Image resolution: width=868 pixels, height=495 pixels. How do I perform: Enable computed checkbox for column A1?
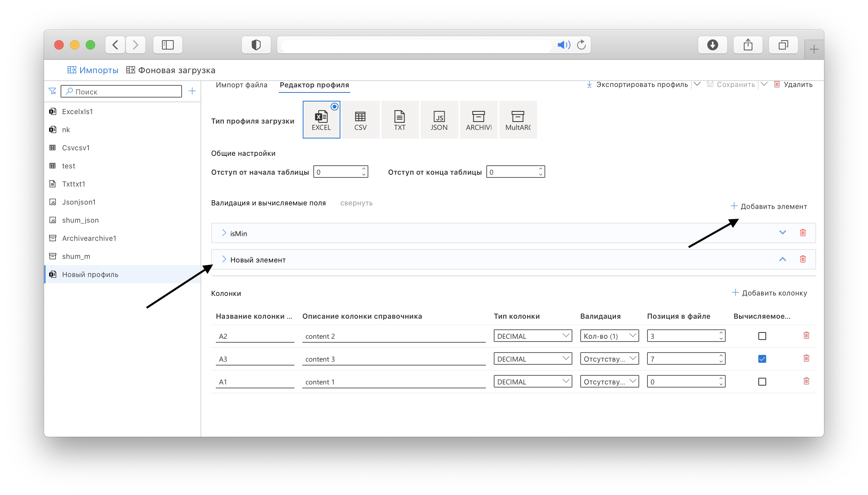click(x=762, y=382)
